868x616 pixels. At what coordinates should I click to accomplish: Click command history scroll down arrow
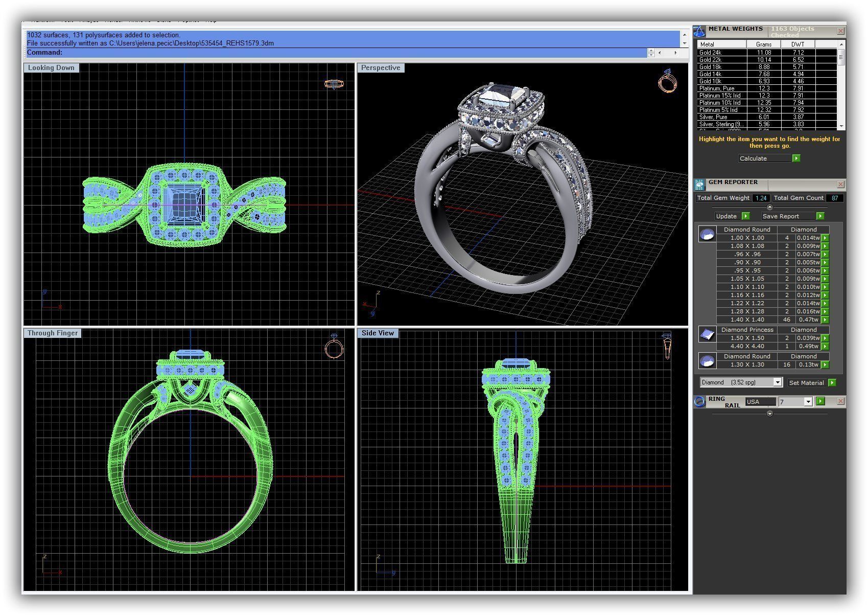(x=684, y=43)
